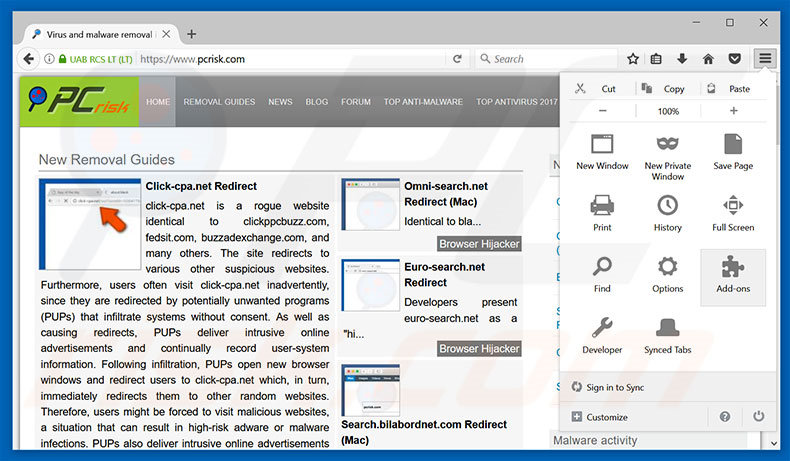Open Add-ons puzzle icon
790x461 pixels.
[733, 277]
